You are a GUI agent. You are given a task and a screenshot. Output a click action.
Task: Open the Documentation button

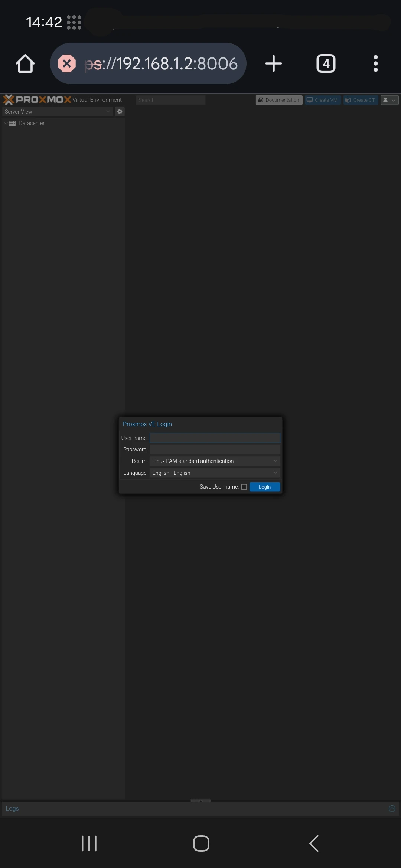[x=279, y=100]
